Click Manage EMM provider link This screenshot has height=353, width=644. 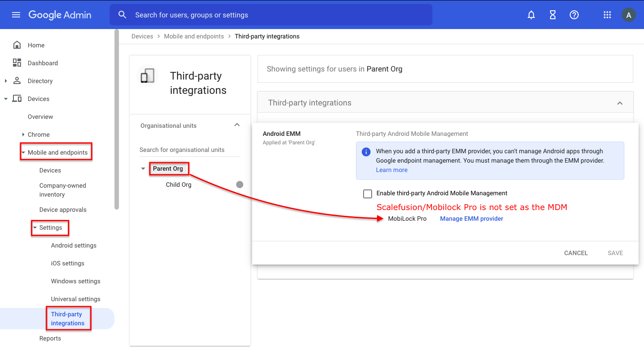[x=471, y=219]
